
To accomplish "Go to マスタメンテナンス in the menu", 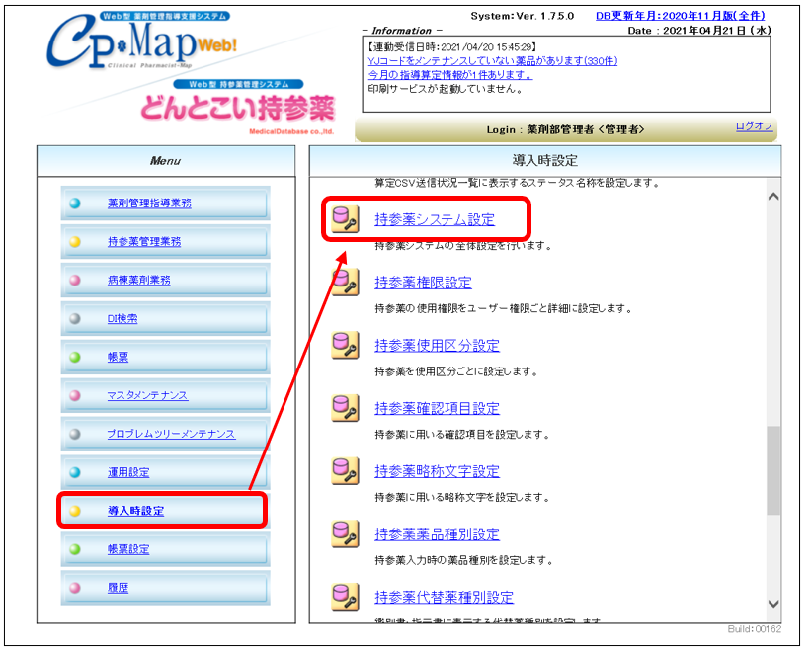I will click(147, 395).
